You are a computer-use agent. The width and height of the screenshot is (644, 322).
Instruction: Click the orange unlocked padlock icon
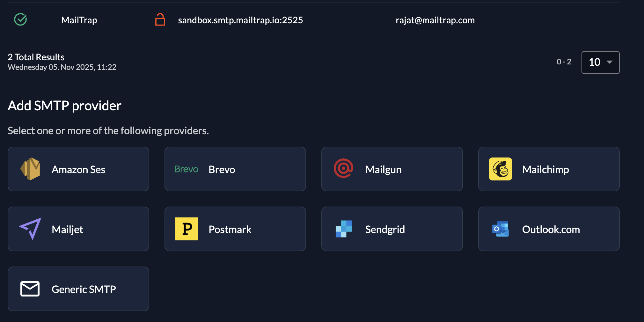(x=160, y=20)
